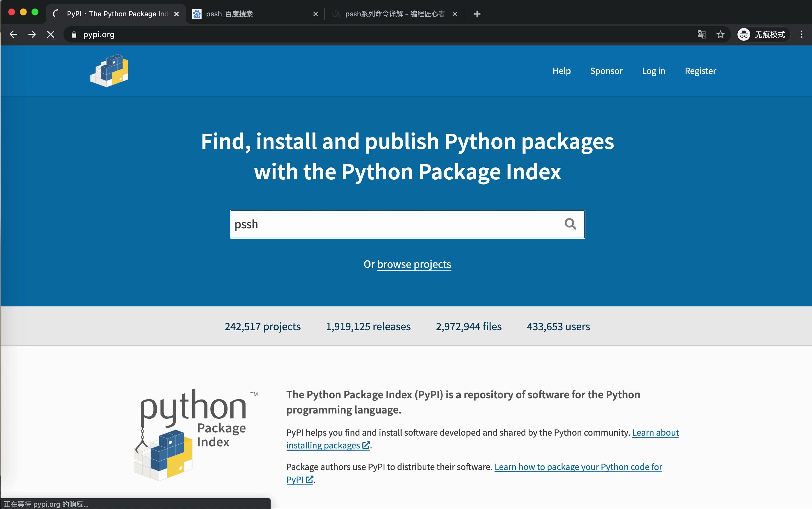Open Learn about installing packages link
The width and height of the screenshot is (812, 509).
[x=482, y=439]
